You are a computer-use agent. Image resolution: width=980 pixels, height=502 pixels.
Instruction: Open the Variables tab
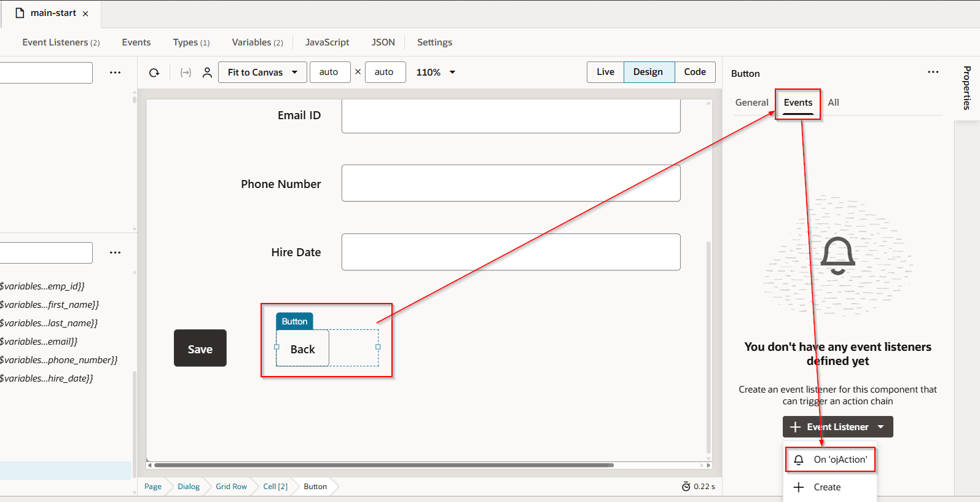tap(257, 42)
